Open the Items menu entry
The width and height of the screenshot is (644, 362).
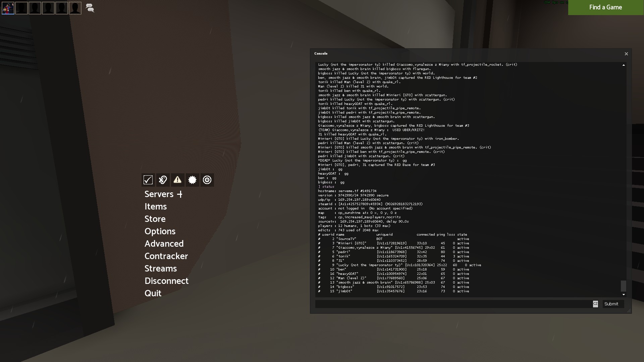point(156,206)
